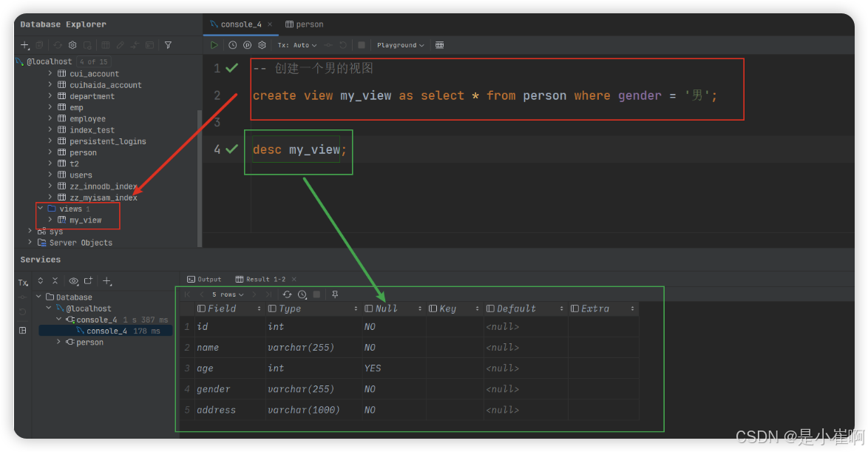This screenshot has height=452, width=868.
Task: Open in new tab icon in Services toolbar
Action: tap(88, 281)
